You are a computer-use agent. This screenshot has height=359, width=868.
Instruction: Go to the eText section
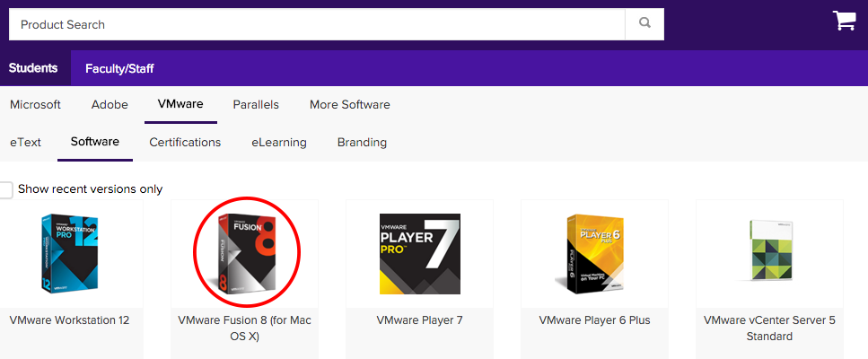tap(25, 143)
